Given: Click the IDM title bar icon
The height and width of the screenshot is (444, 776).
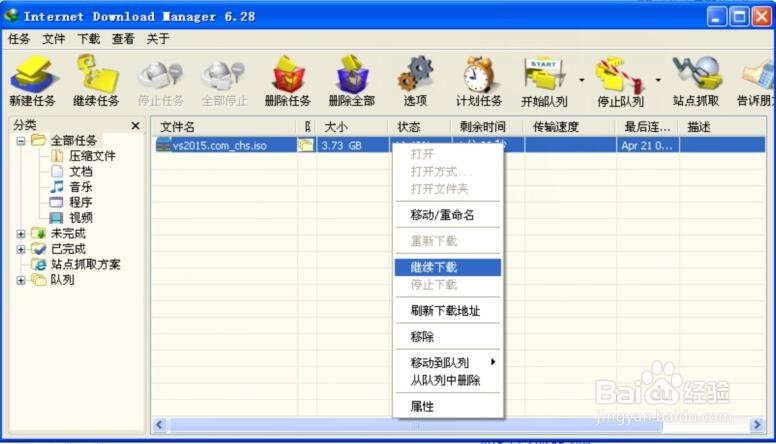Looking at the screenshot, I should tap(11, 15).
